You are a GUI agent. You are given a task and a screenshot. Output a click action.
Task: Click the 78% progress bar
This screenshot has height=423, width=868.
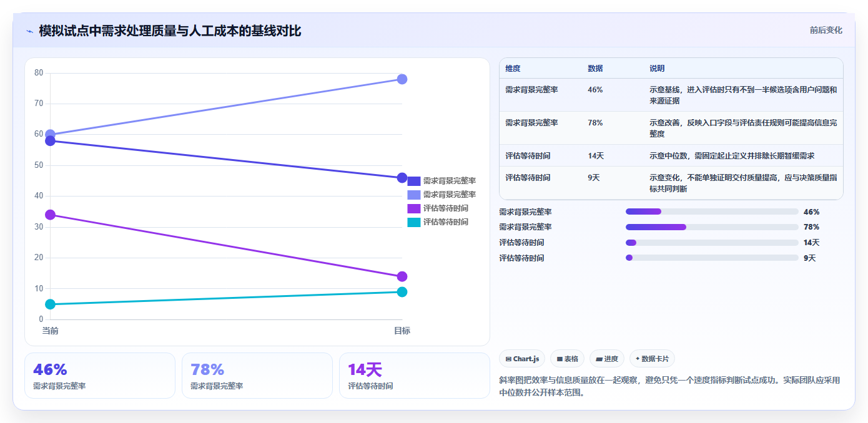click(712, 227)
